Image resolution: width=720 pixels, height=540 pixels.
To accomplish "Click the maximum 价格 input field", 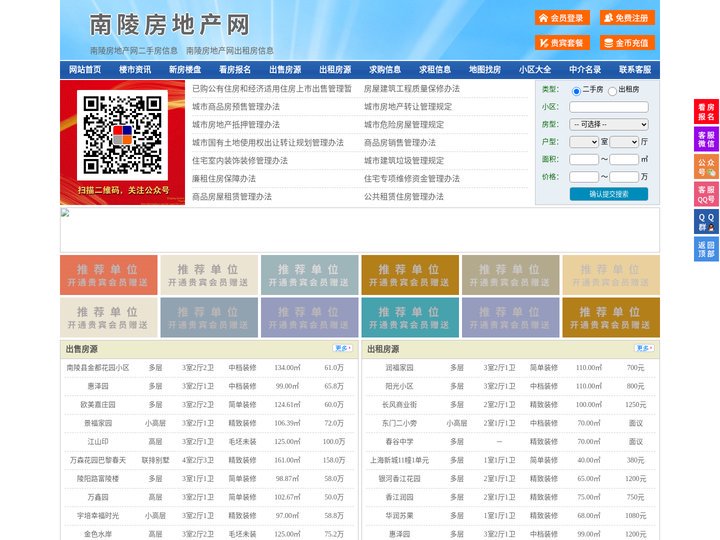I will (624, 177).
